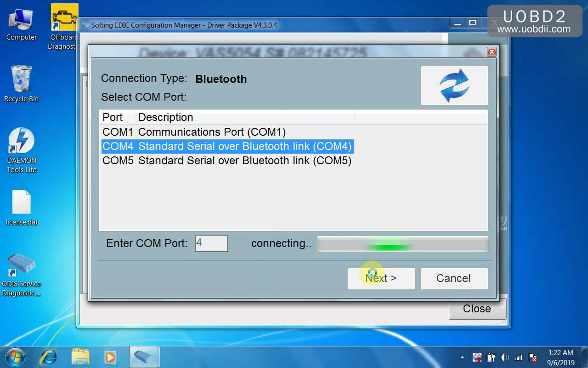Choose COM5 Standard Serial over Bluetooth
Viewport: 588px width, 368px height.
pyautogui.click(x=226, y=161)
